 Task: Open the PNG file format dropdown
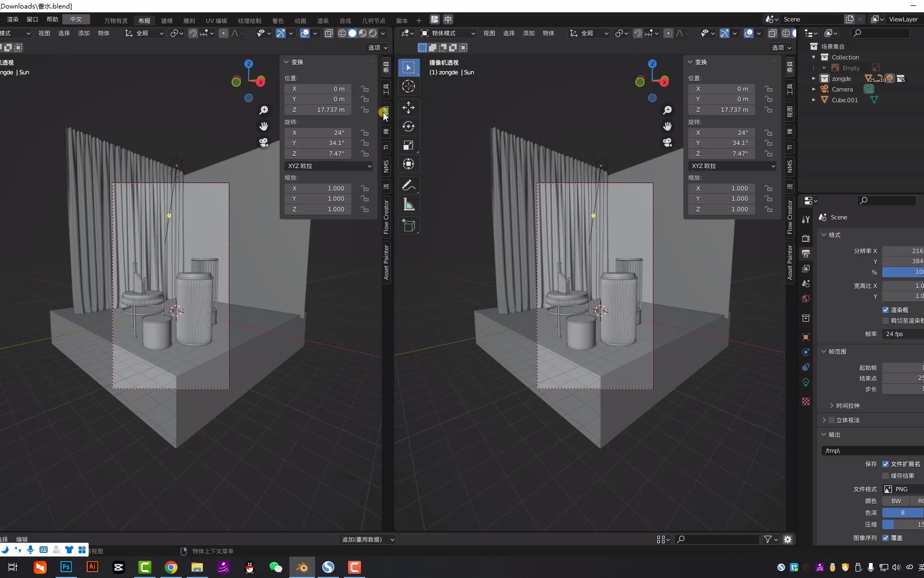(x=902, y=489)
